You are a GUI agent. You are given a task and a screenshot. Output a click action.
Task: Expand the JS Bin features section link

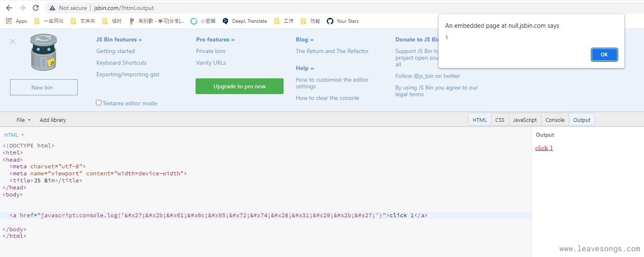pyautogui.click(x=119, y=40)
